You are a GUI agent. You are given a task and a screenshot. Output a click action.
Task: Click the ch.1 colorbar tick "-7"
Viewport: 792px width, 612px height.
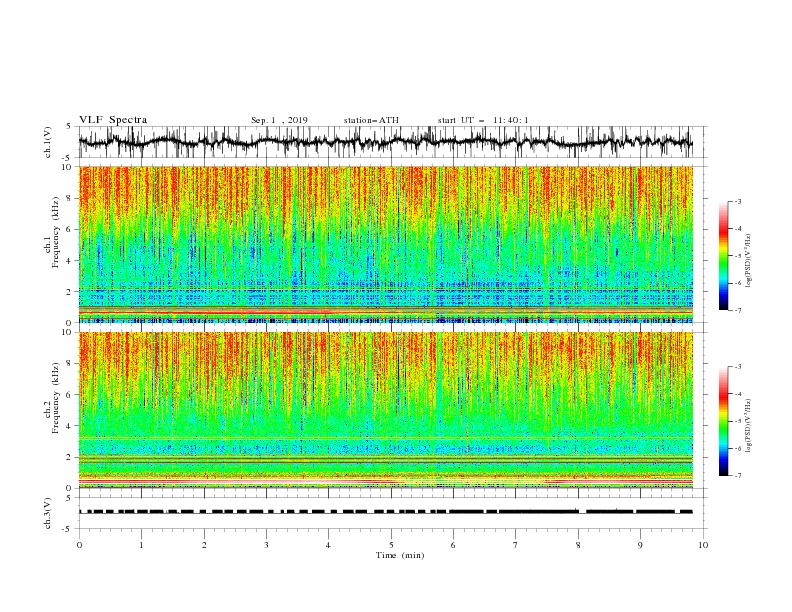737,310
